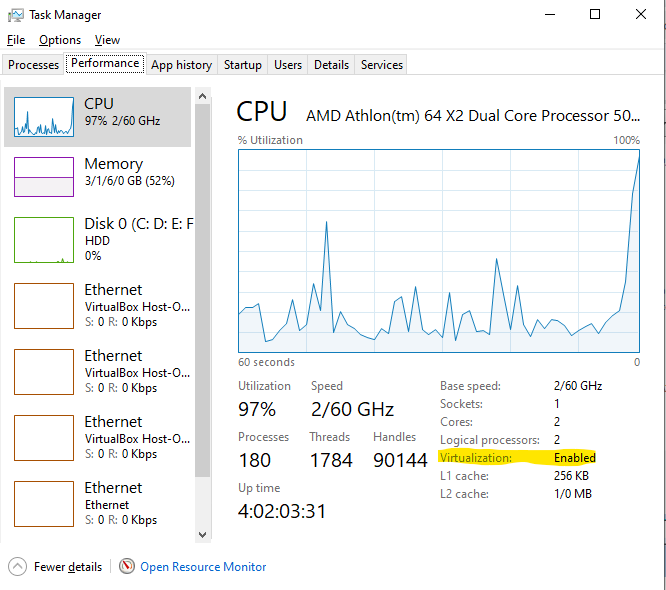The image size is (666, 590).
Task: Select the last Ethernet adapter in sidebar
Action: [100, 503]
